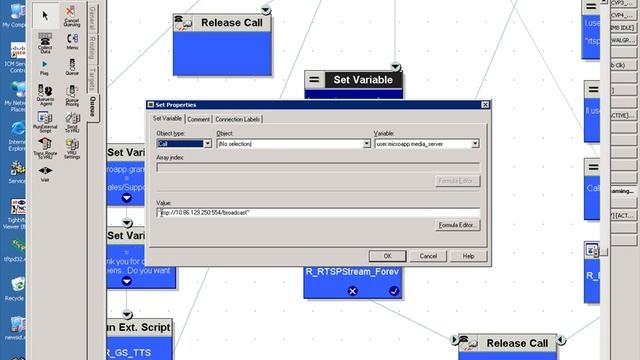Switch to the Comment tab
This screenshot has height=360, width=640.
199,119
